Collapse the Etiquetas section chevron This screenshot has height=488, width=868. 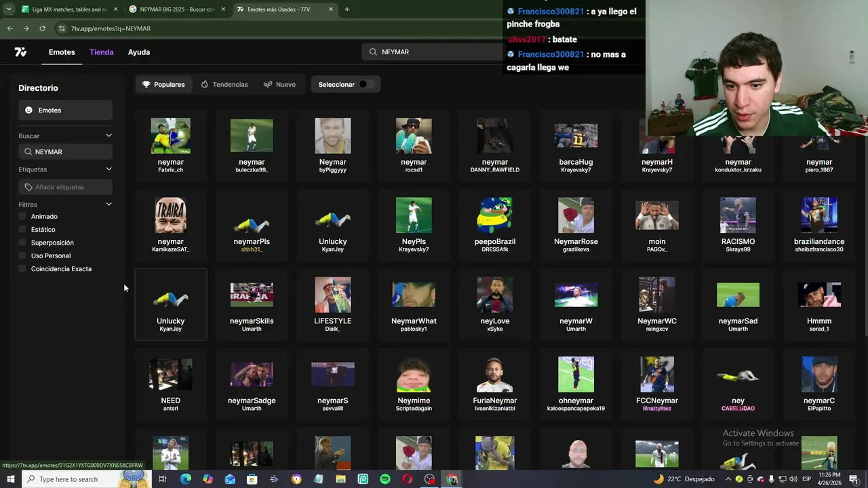[108, 169]
